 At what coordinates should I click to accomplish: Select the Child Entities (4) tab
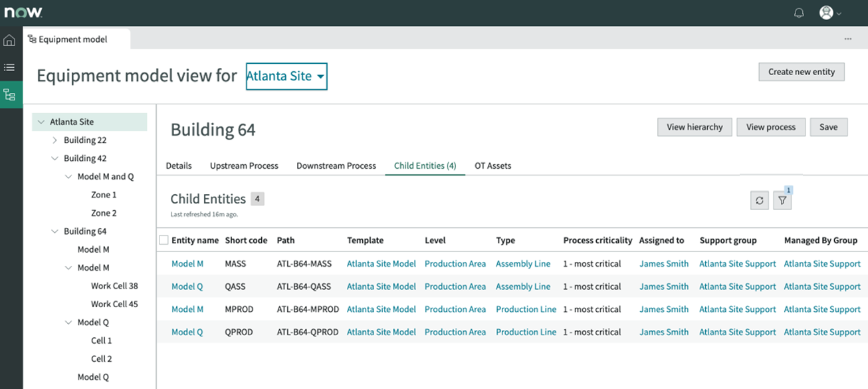[x=425, y=166]
